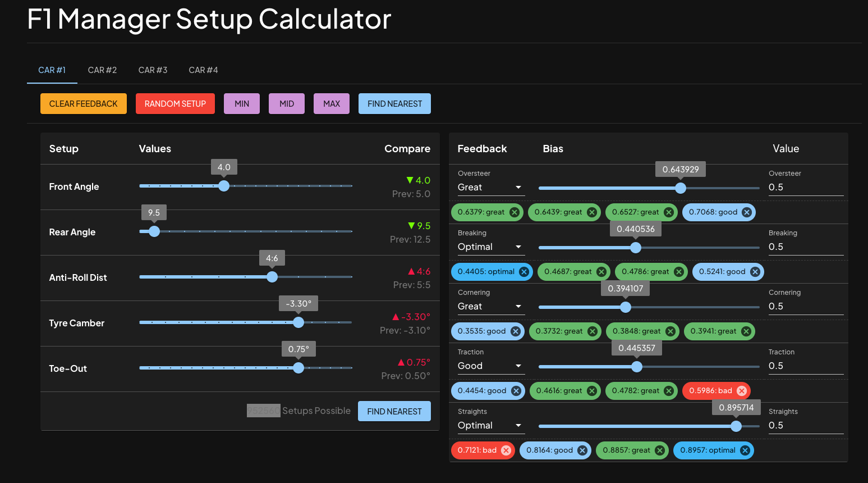The height and width of the screenshot is (483, 868).
Task: Click the Front Angle slider handle
Action: click(224, 186)
